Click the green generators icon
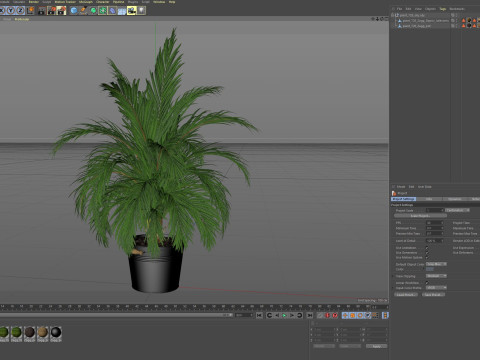480x360 pixels. 93,11
